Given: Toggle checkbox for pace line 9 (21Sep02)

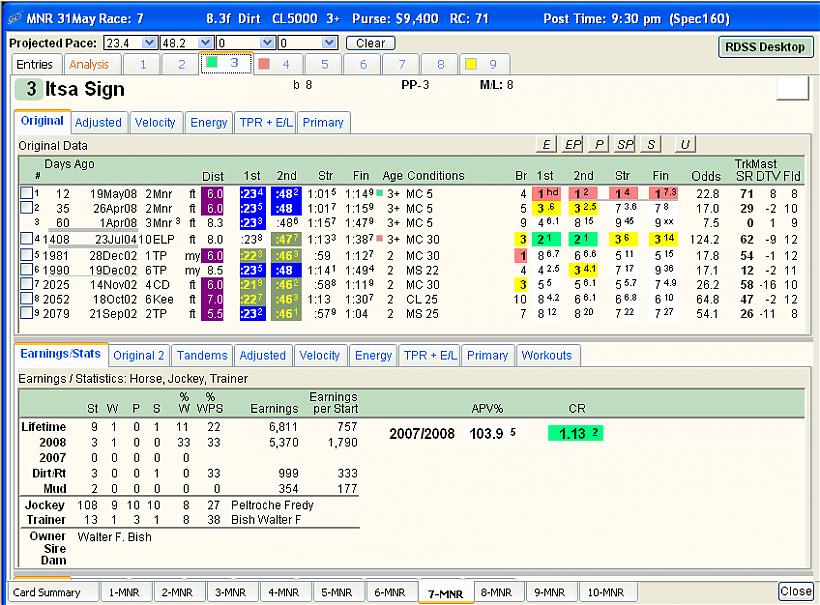Looking at the screenshot, I should point(26,313).
